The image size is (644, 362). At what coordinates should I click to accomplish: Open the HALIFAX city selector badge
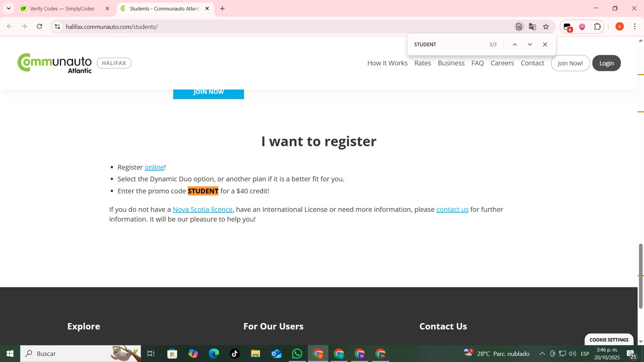coord(114,63)
